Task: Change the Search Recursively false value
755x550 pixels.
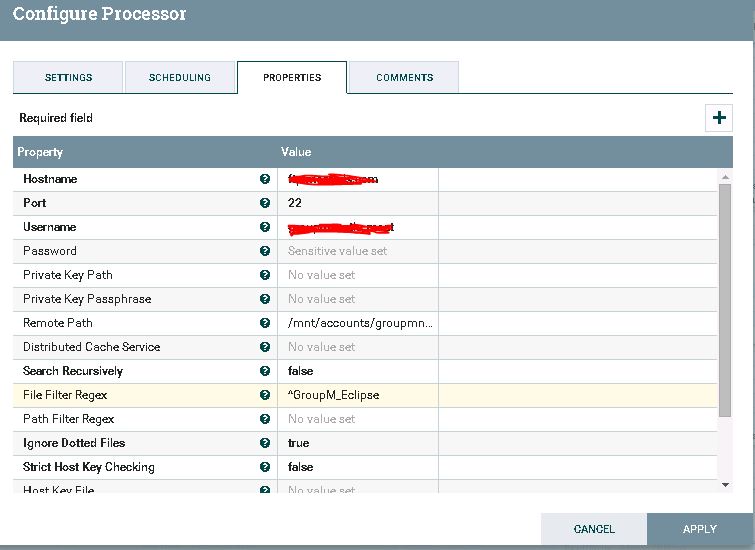Action: [358, 371]
